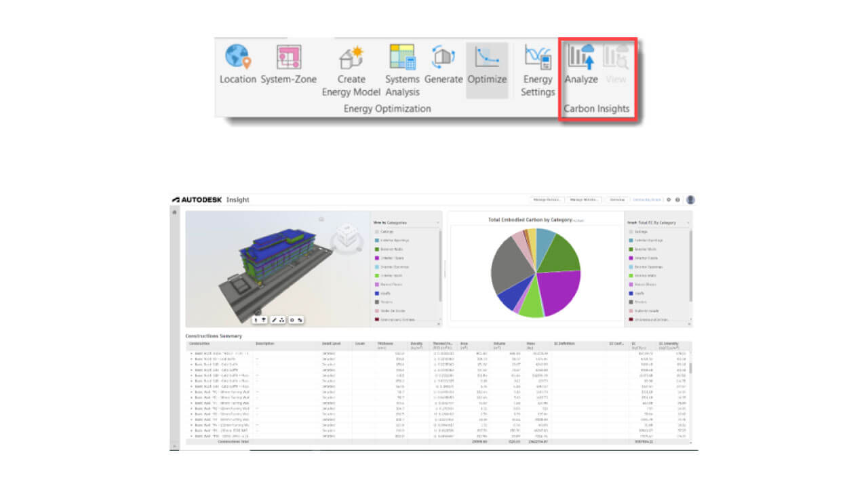
Task: Select Ceilings in the graph legend
Action: (x=642, y=232)
